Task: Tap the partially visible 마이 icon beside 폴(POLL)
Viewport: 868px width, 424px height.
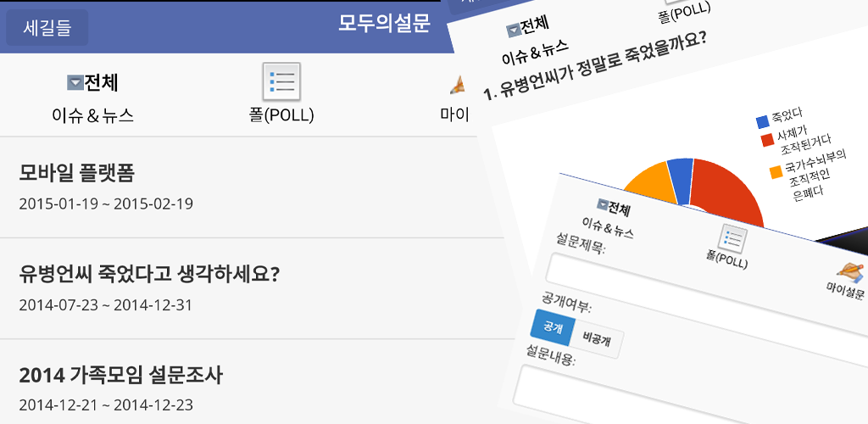Action: [458, 85]
